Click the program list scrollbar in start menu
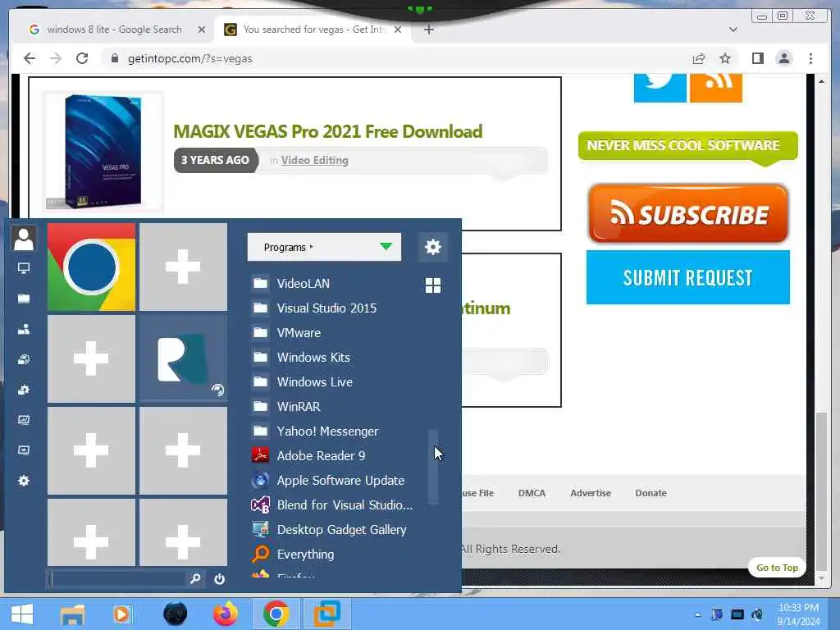Viewport: 840px width, 630px height. [x=433, y=467]
